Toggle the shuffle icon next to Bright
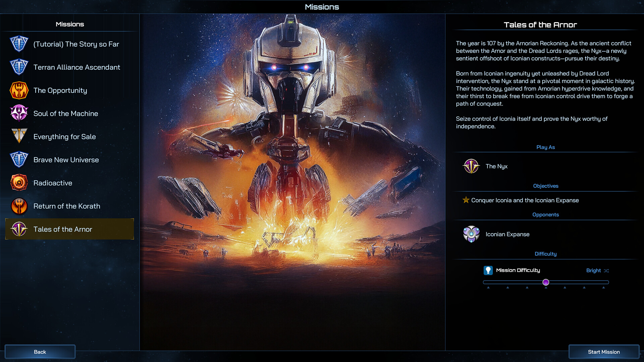The width and height of the screenshot is (644, 362). click(606, 270)
